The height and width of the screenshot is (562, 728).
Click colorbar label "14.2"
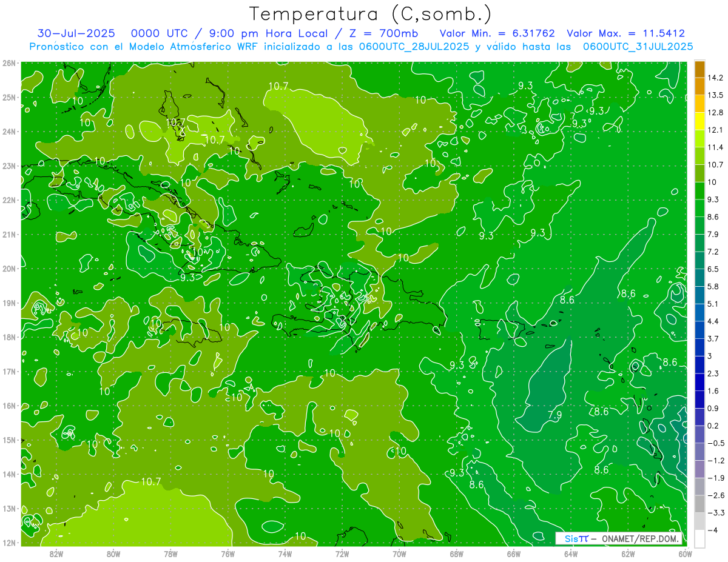[x=716, y=78]
